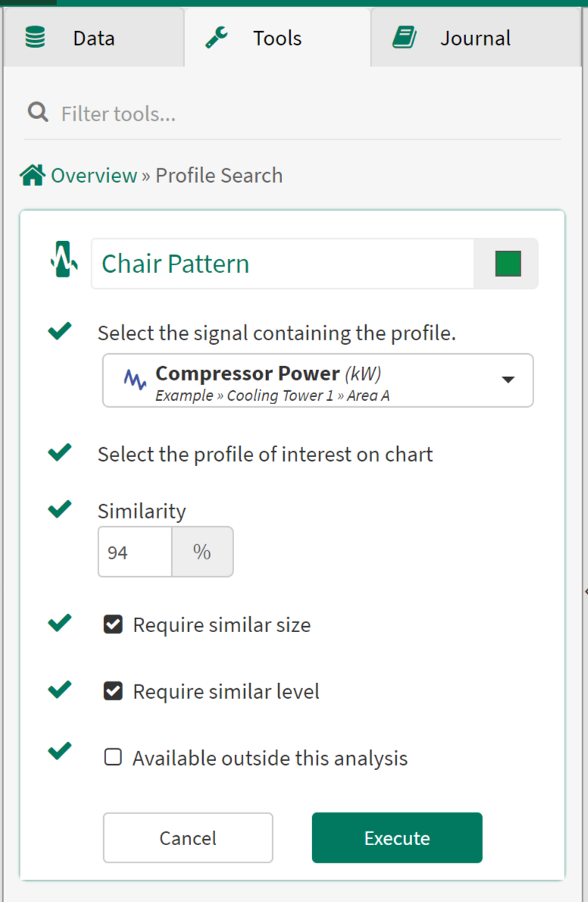Enable Available outside this analysis
The height and width of the screenshot is (902, 588).
(113, 757)
